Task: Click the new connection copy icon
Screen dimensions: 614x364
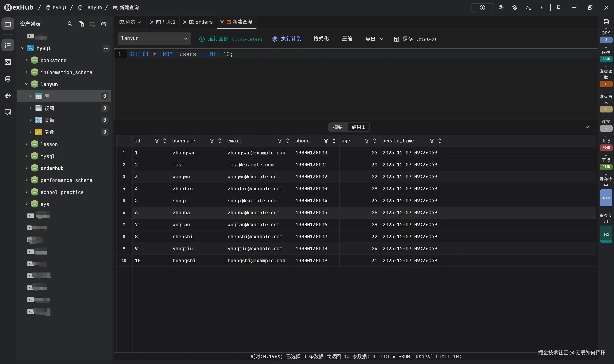Action: (x=81, y=24)
